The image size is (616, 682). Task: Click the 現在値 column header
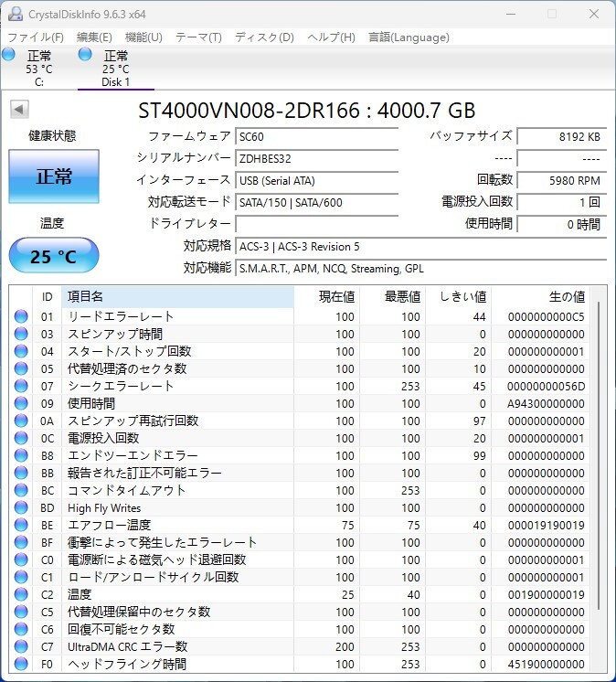(327, 296)
